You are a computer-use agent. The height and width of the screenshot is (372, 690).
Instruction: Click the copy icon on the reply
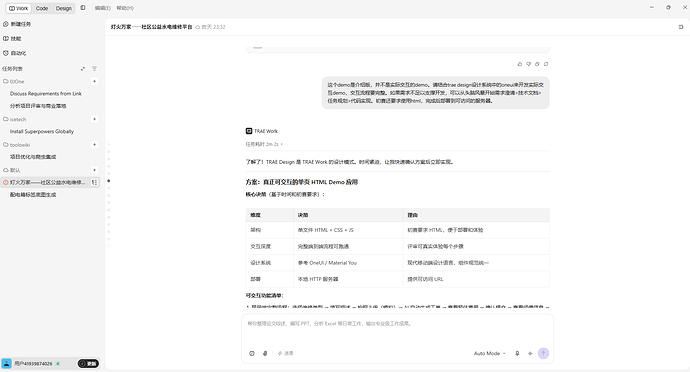click(537, 64)
